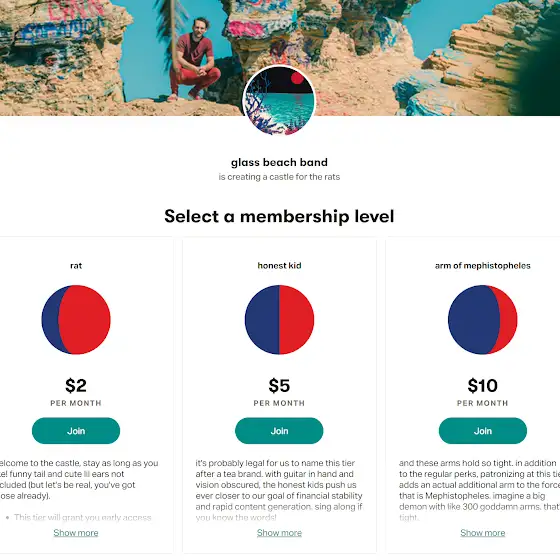Click the arm of mephistopheles title
Screen dimensions: 560x560
tap(482, 266)
